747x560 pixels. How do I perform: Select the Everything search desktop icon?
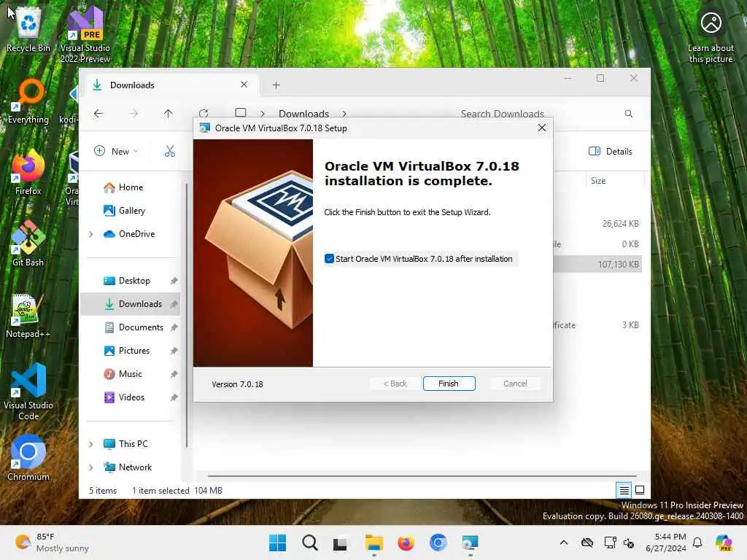coord(28,101)
